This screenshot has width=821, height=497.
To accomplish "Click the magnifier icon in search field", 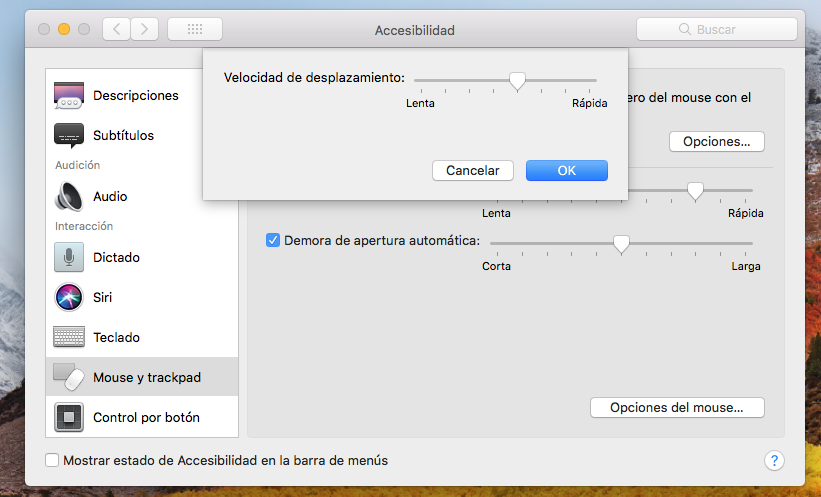I will click(x=684, y=29).
